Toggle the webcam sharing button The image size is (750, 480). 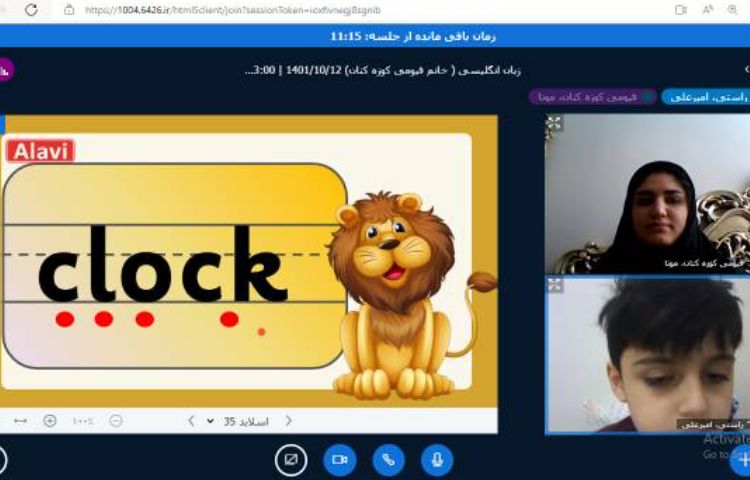click(340, 460)
